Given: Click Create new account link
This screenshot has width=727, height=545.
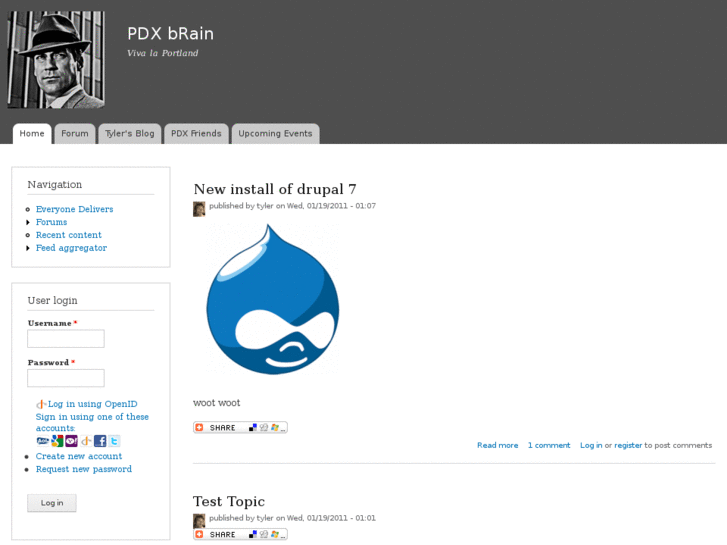Looking at the screenshot, I should coord(79,456).
